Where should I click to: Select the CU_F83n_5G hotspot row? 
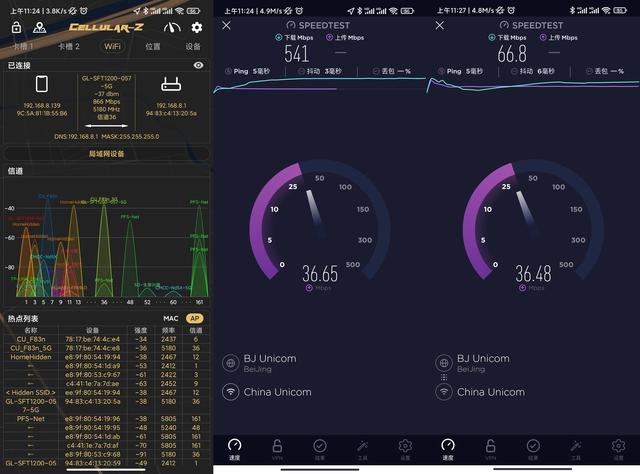(x=106, y=348)
